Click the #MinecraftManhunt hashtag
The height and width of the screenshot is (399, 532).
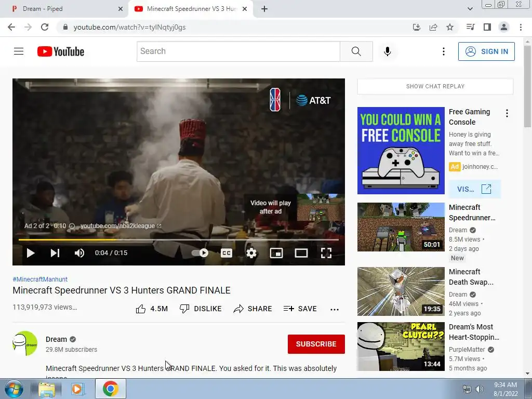40,279
